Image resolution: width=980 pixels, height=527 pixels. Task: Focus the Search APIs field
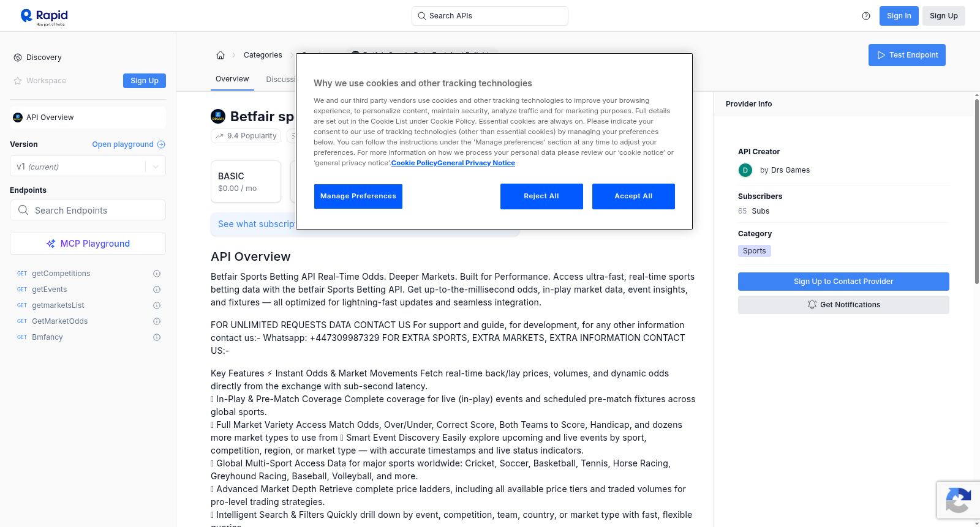tap(490, 16)
